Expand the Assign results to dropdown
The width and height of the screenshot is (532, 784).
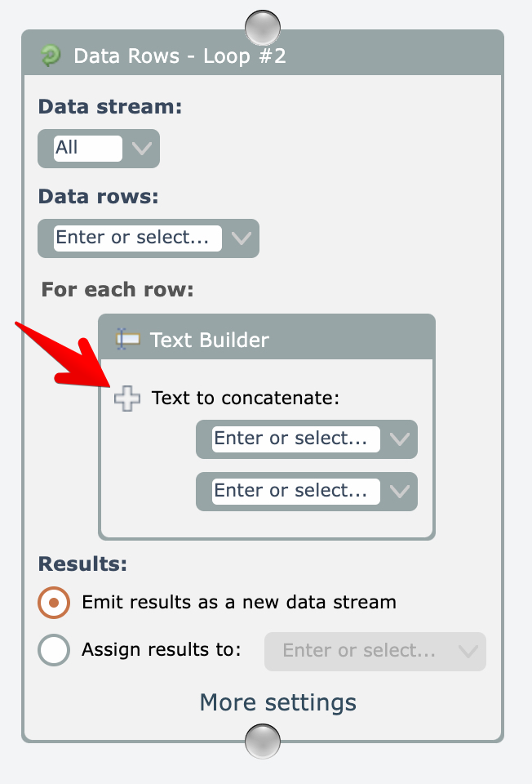[x=468, y=652]
